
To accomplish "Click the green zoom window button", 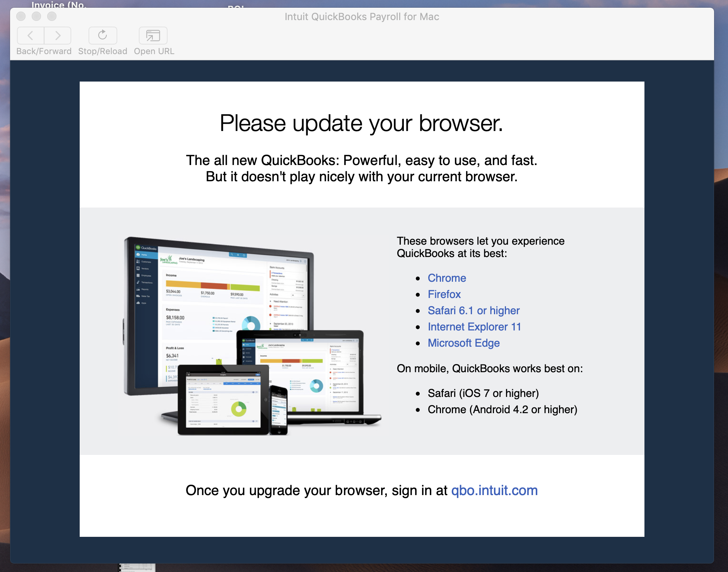I will 52,16.
